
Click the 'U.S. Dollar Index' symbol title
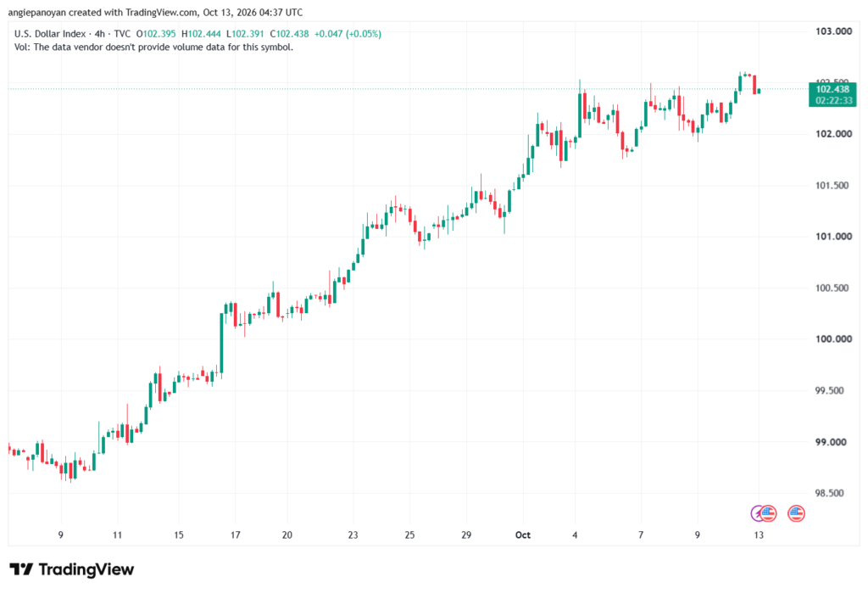(50, 34)
